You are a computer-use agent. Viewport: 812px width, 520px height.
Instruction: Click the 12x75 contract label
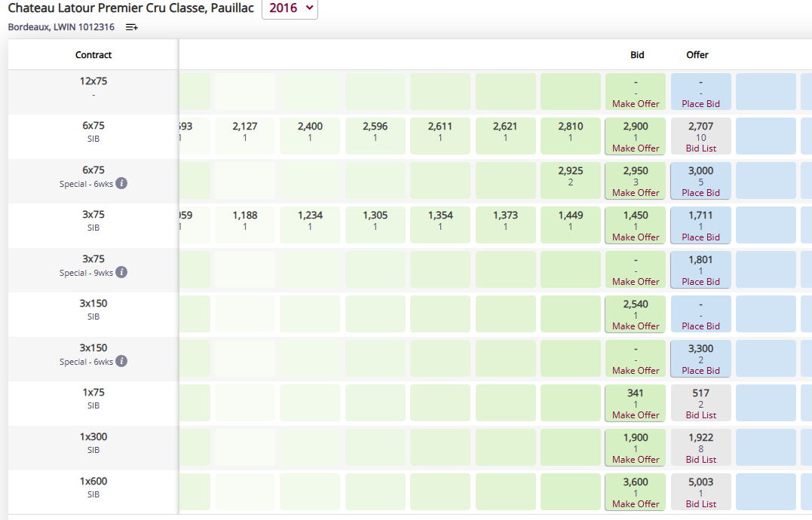coord(93,81)
